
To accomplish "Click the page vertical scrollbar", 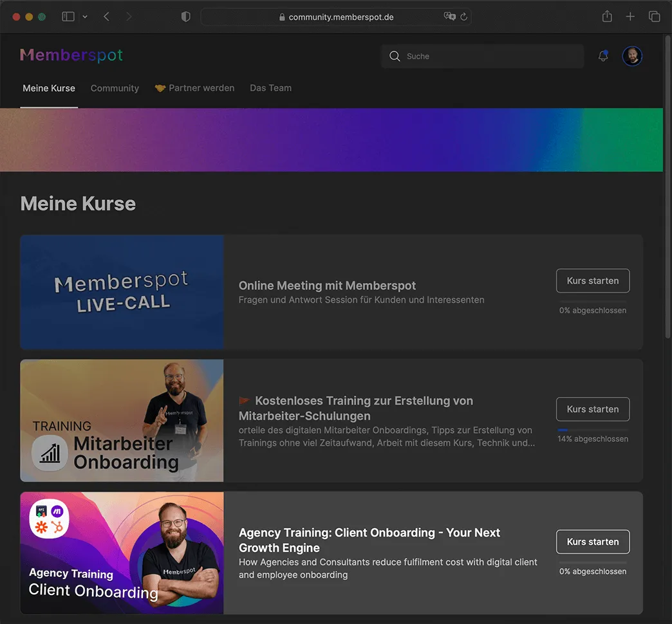I will 667,187.
